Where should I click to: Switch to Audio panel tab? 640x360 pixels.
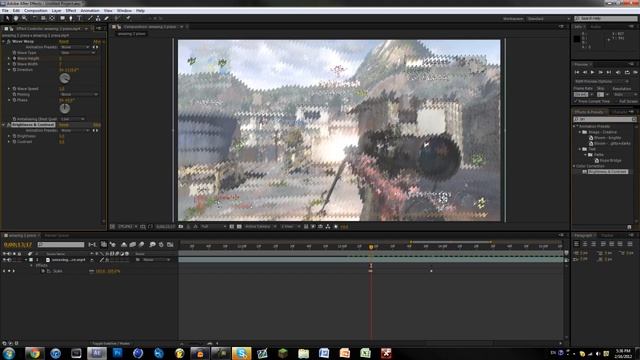(x=596, y=27)
